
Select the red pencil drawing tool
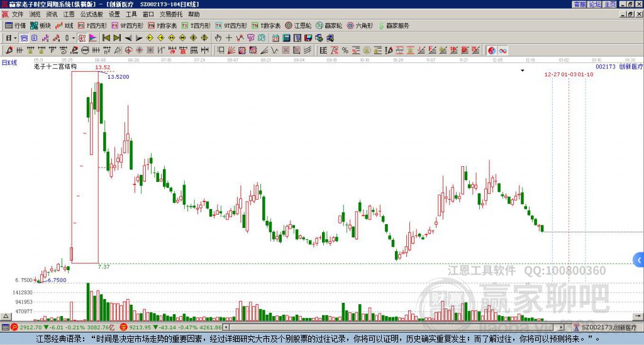pyautogui.click(x=8, y=50)
